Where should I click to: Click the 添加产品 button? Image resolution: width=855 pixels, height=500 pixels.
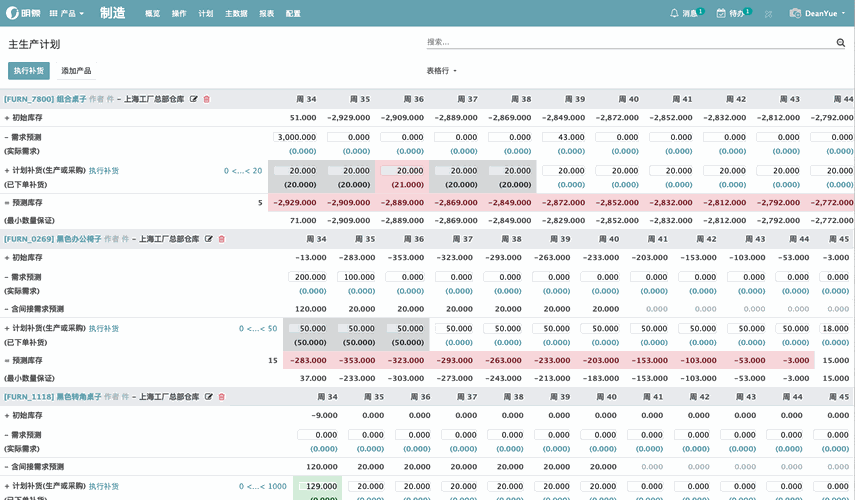click(76, 71)
